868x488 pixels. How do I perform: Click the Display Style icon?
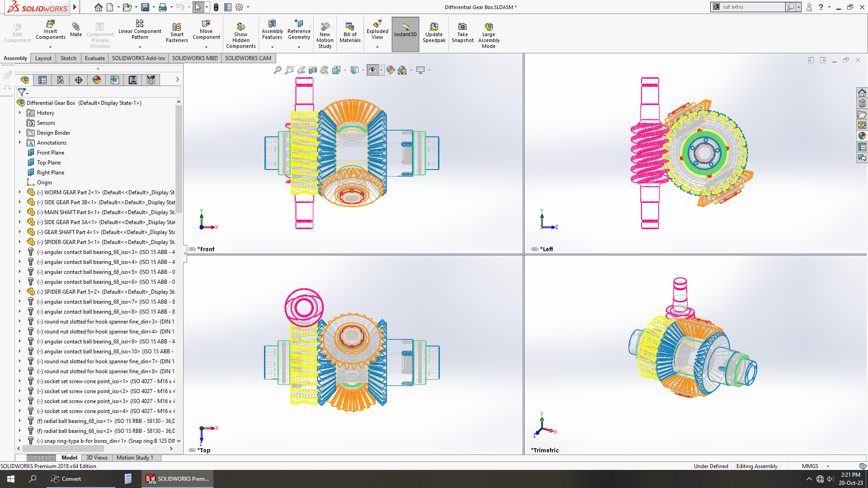click(355, 70)
